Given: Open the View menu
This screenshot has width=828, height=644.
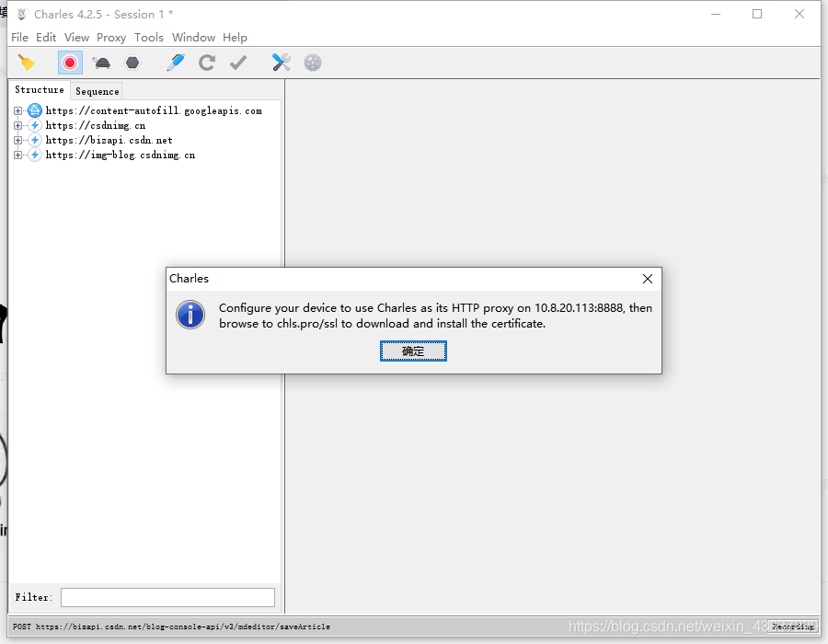Looking at the screenshot, I should pos(76,38).
